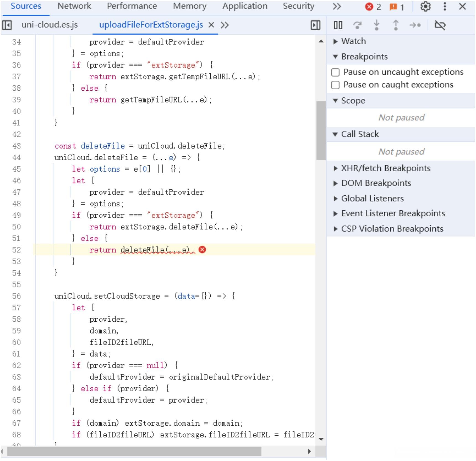Click 'extStorage.domain = domain' on line 67
The width and height of the screenshot is (476, 461).
[x=182, y=423]
